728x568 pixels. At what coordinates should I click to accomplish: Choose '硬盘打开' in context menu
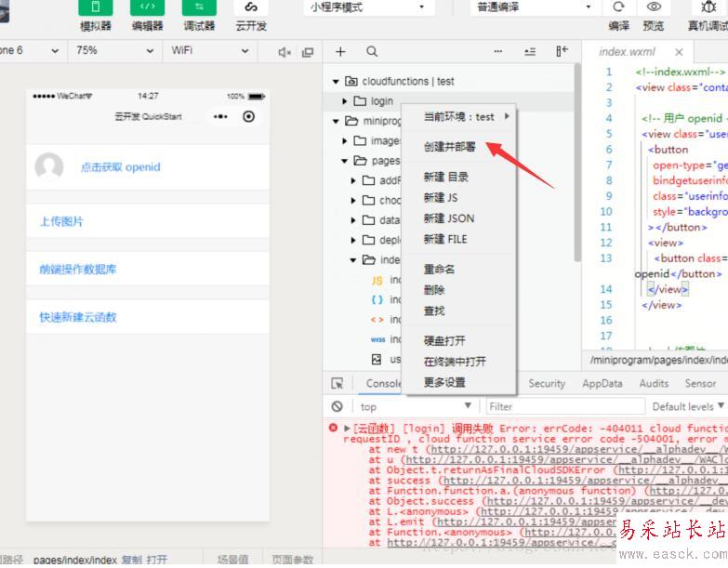(444, 340)
